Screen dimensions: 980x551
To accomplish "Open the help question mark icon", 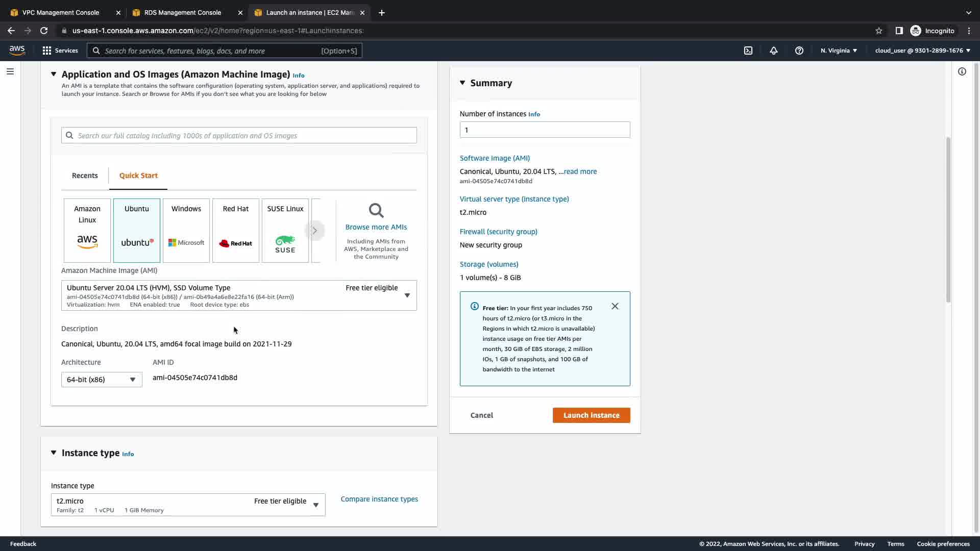I will click(799, 51).
